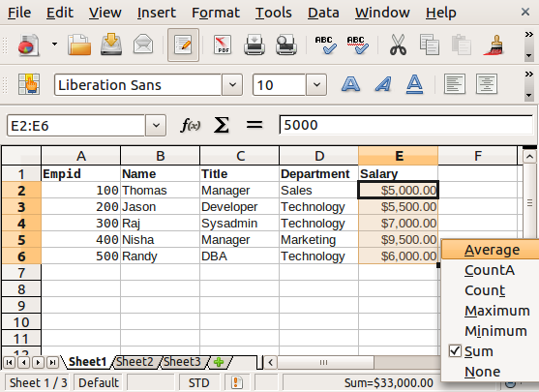The width and height of the screenshot is (539, 392).
Task: Click the horizontal scrollbar thumb
Action: (325, 362)
